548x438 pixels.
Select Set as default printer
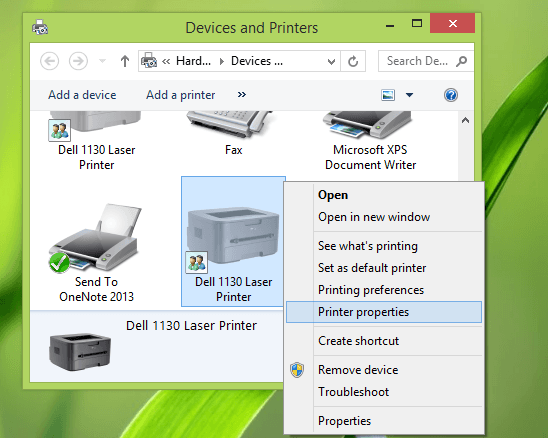coord(372,268)
